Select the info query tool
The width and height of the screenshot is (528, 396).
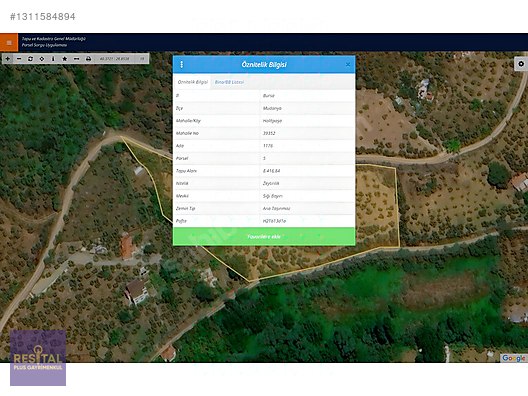pyautogui.click(x=53, y=59)
